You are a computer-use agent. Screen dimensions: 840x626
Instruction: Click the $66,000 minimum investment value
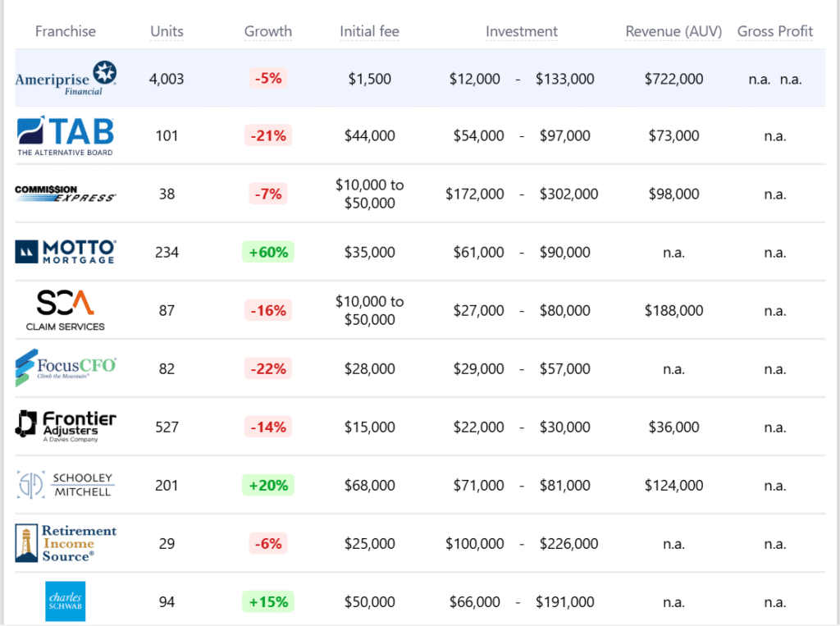(475, 602)
